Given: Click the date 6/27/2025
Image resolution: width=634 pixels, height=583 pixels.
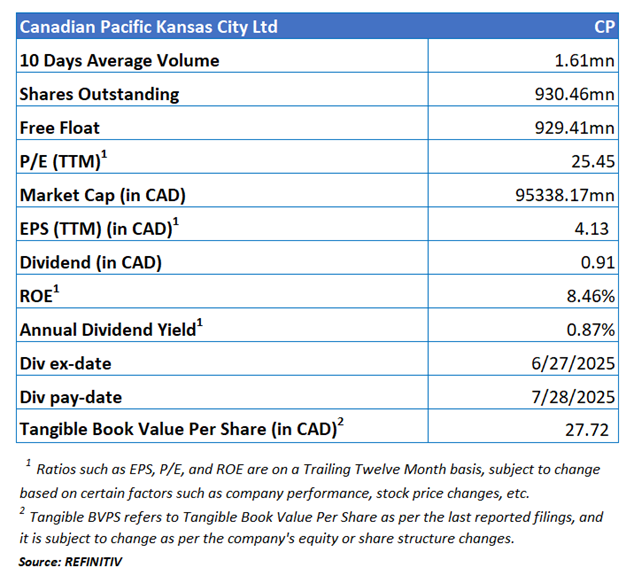Looking at the screenshot, I should click(x=573, y=364).
